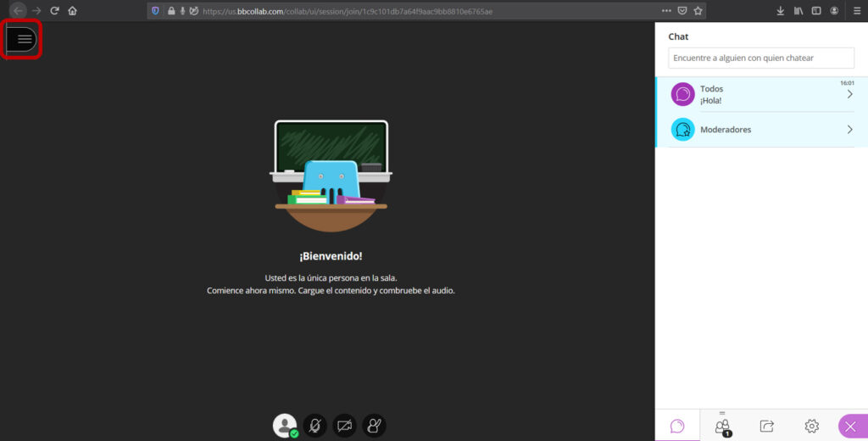Raise your hand in the session

[374, 426]
